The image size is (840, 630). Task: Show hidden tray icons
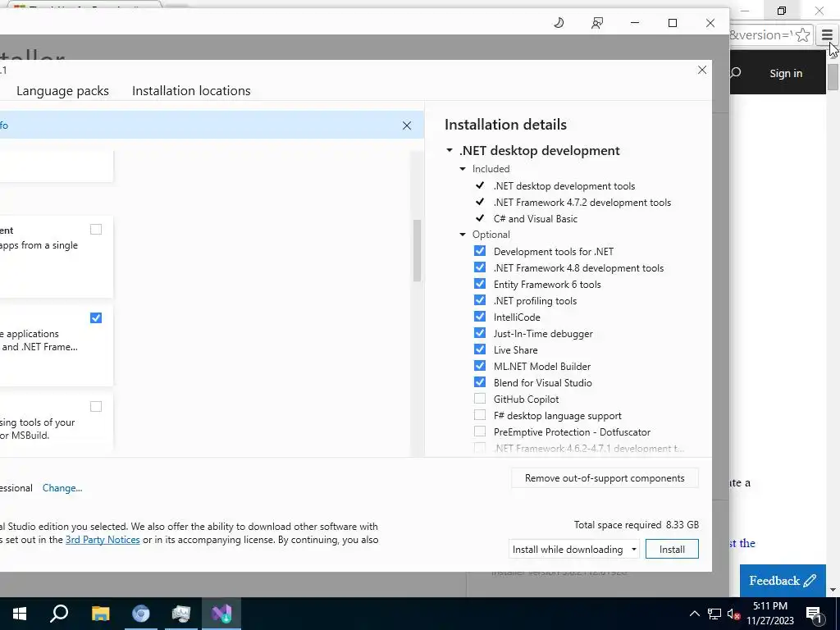[x=694, y=614]
